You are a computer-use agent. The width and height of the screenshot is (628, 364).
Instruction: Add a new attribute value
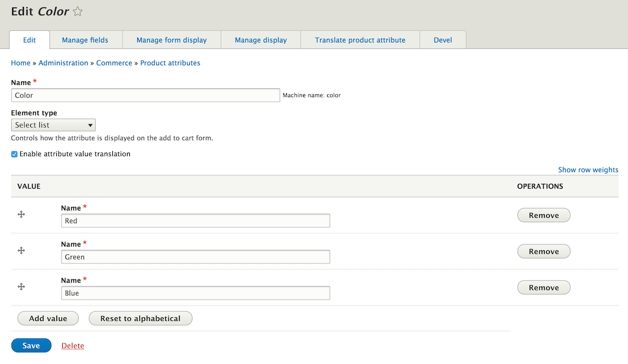point(48,318)
